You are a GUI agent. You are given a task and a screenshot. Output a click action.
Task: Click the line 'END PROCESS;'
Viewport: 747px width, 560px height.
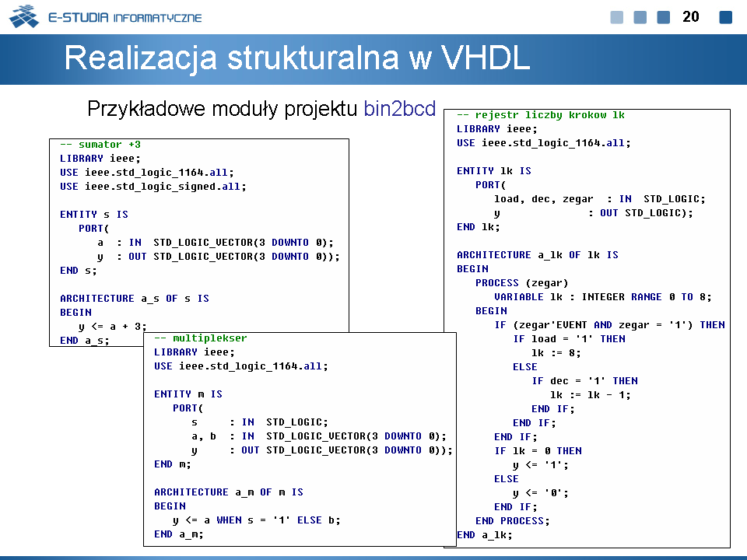pyautogui.click(x=512, y=521)
